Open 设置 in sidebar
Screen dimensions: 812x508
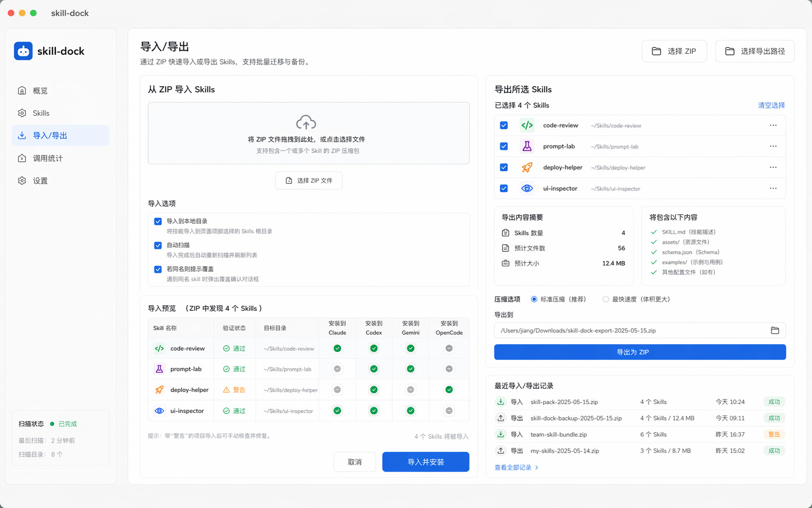pyautogui.click(x=60, y=181)
